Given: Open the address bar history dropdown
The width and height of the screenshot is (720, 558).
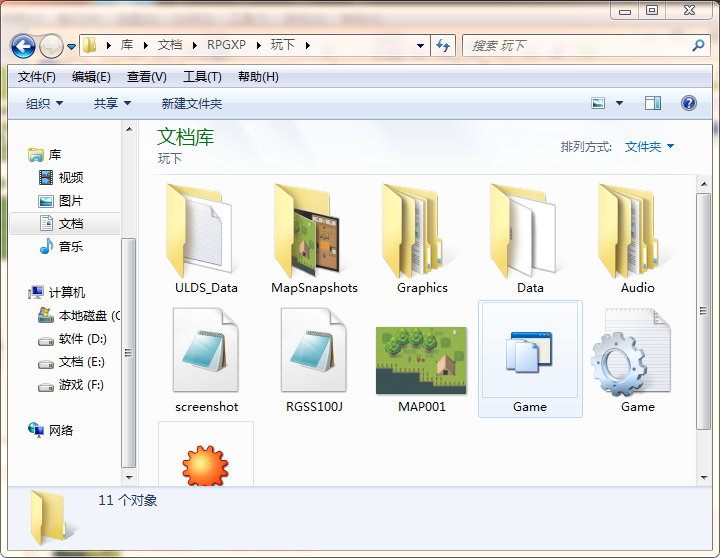Looking at the screenshot, I should tap(420, 45).
